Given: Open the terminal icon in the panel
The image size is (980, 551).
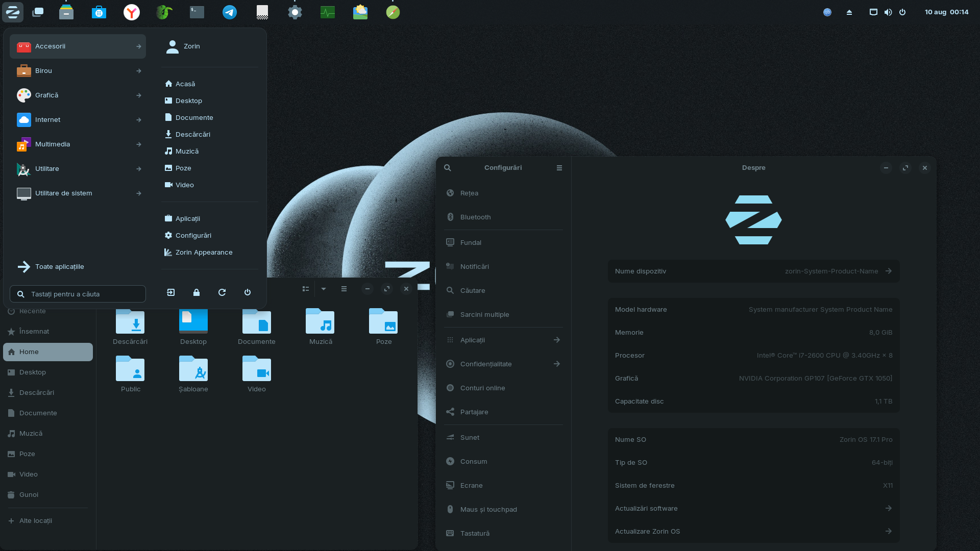Looking at the screenshot, I should point(197,12).
